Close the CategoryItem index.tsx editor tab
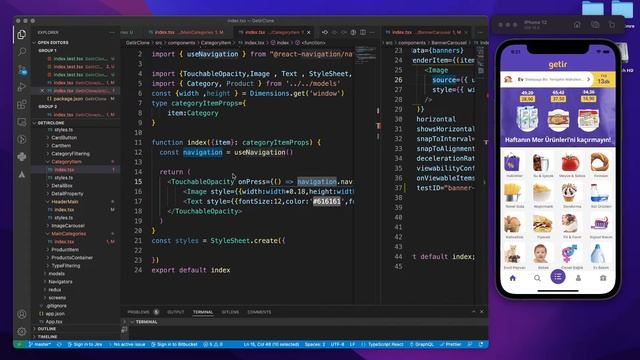The height and width of the screenshot is (360, 640). coord(309,32)
